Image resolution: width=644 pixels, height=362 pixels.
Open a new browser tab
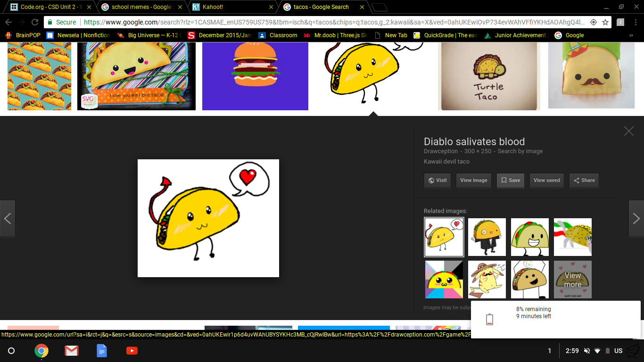click(379, 7)
